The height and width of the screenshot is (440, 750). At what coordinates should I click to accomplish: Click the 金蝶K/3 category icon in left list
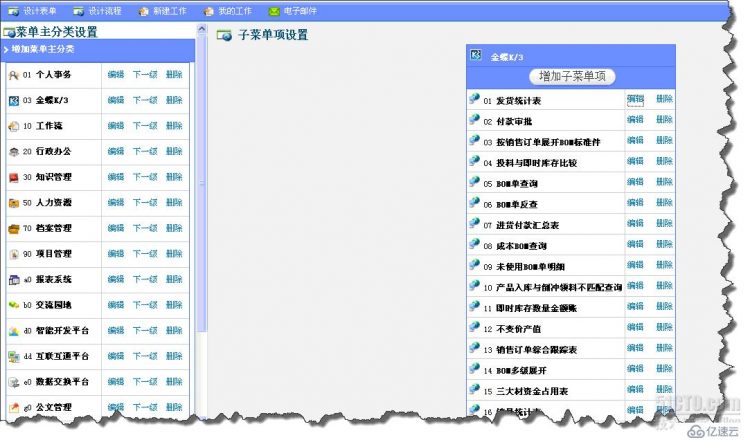[14, 100]
